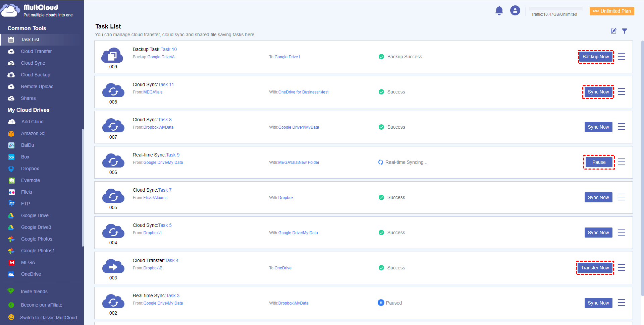The image size is (644, 325).
Task: Click the Unlimited Plan button
Action: (612, 11)
